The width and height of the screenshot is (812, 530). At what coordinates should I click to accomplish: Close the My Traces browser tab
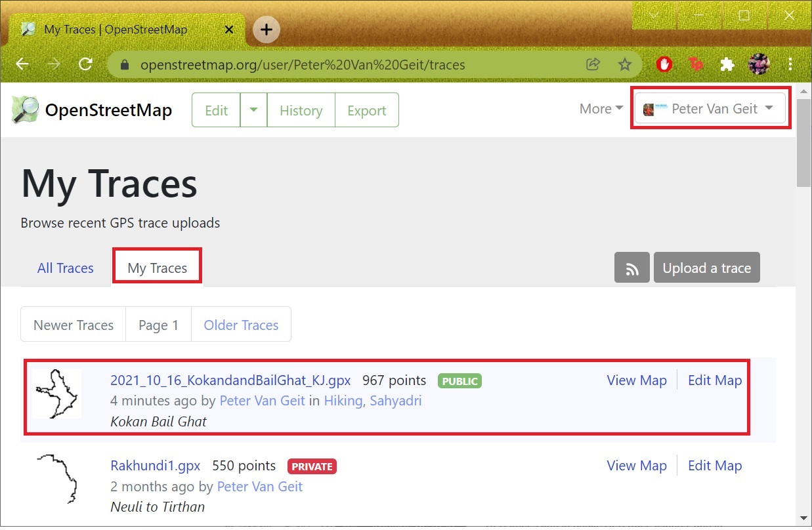coord(229,30)
